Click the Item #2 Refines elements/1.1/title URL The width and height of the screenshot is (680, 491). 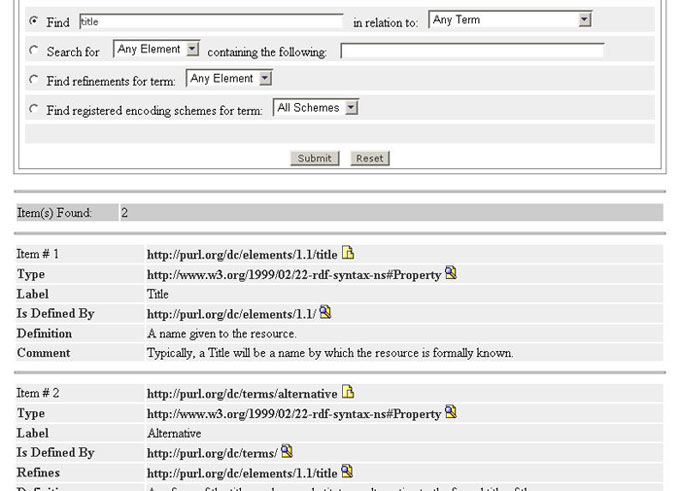(x=242, y=473)
